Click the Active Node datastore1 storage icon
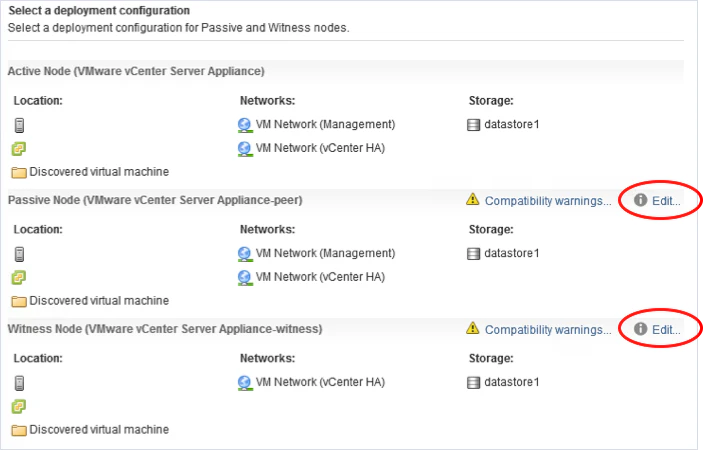Image resolution: width=703 pixels, height=450 pixels. (473, 125)
